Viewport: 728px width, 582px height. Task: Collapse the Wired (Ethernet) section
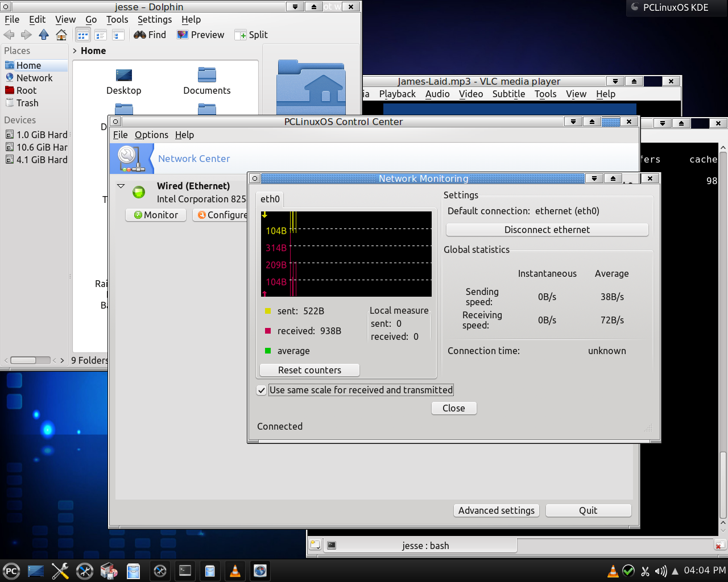(121, 186)
